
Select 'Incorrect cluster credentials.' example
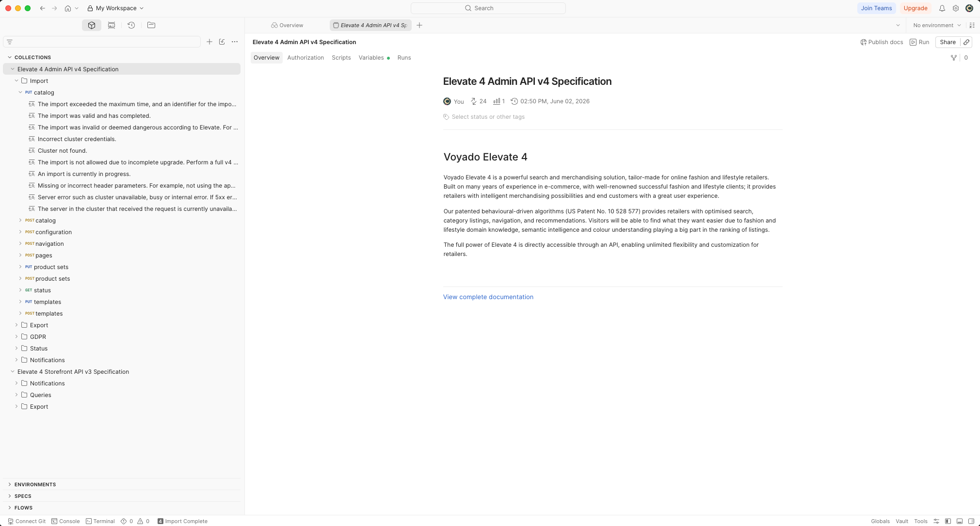(x=77, y=139)
